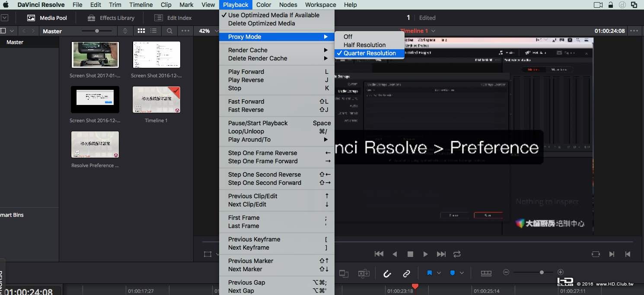Choose Pause/Start Playback menu item

click(277, 123)
